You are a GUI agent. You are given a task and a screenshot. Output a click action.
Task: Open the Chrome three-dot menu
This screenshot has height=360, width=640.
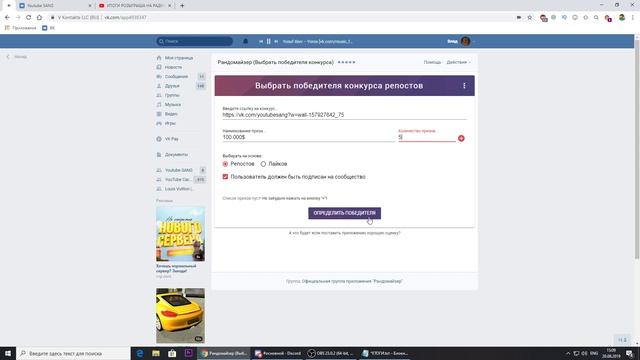click(x=633, y=18)
